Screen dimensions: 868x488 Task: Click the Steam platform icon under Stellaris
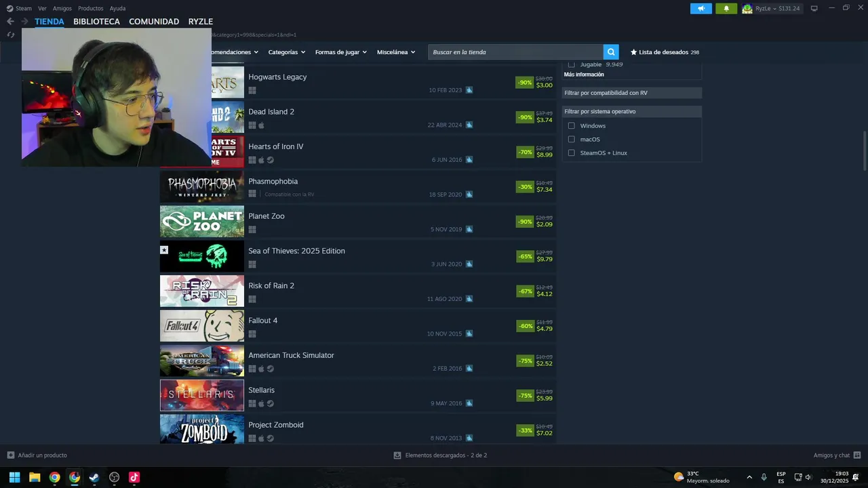click(x=270, y=403)
